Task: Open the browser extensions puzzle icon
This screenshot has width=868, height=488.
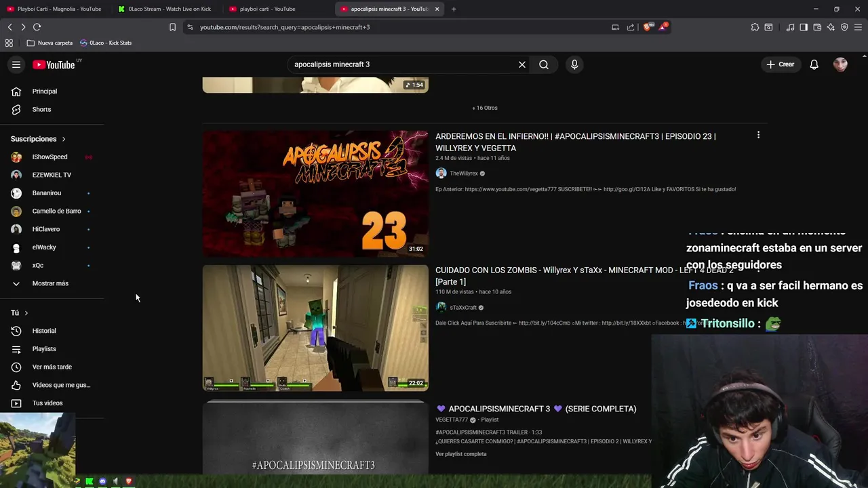Action: point(755,27)
